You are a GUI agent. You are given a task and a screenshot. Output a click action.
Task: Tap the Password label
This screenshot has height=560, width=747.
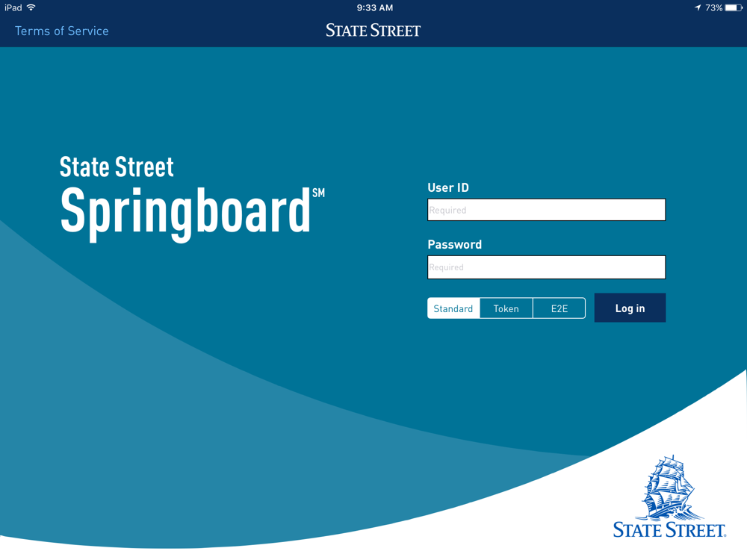coord(454,244)
